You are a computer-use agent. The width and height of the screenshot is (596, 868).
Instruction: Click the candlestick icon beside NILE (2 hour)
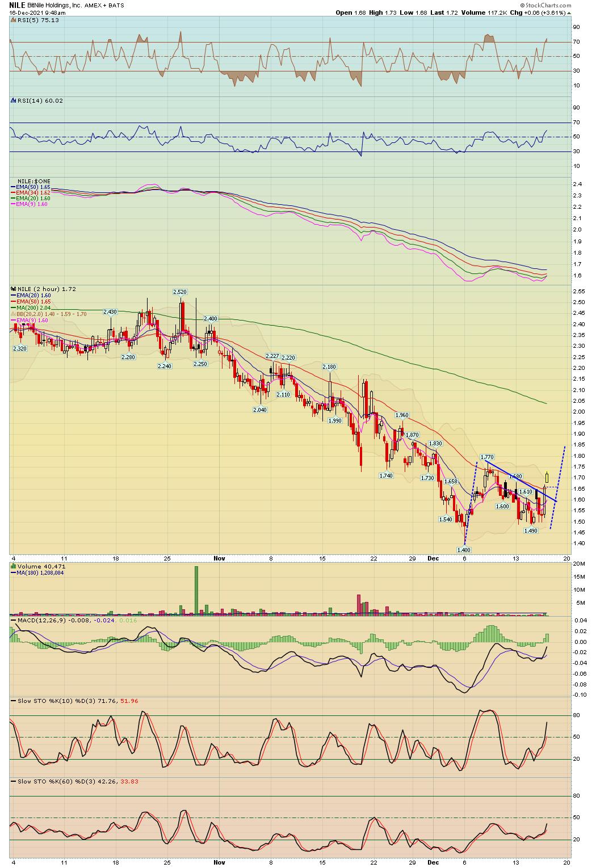pyautogui.click(x=13, y=289)
